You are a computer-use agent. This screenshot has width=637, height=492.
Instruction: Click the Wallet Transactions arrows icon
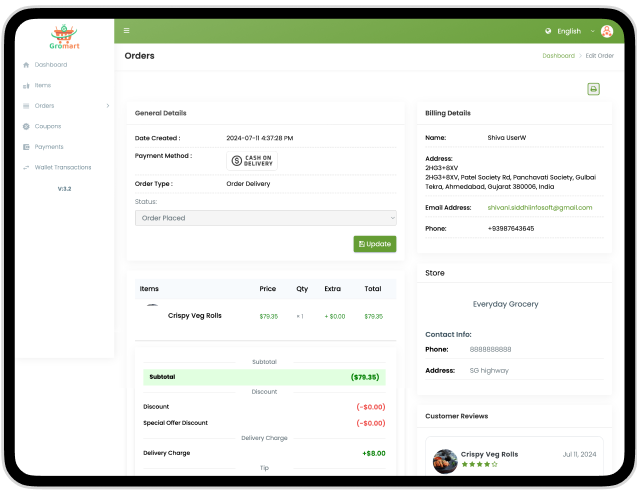tap(26, 167)
